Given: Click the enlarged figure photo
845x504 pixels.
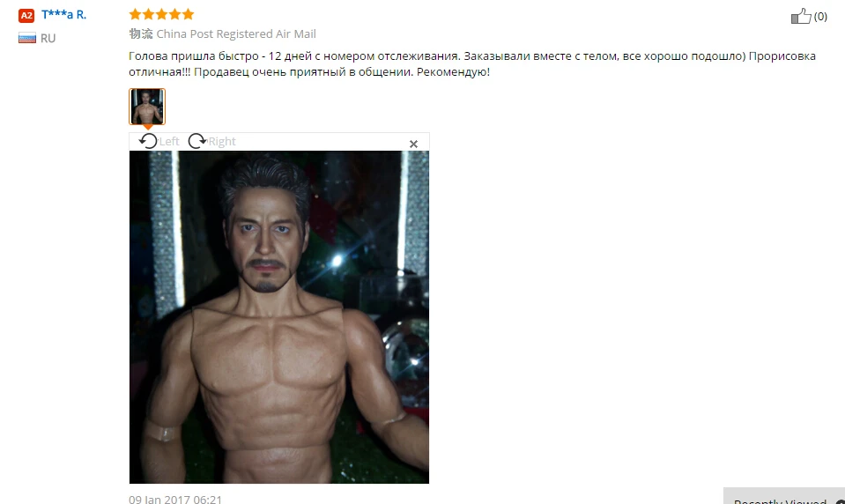Looking at the screenshot, I should click(x=279, y=317).
